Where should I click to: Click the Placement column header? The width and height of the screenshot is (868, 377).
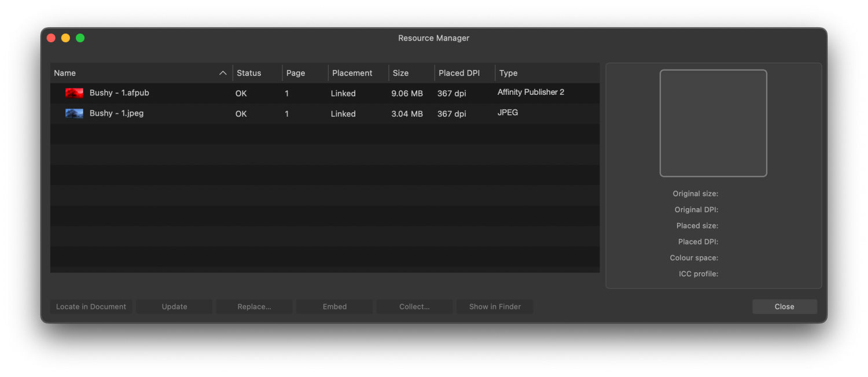[352, 73]
